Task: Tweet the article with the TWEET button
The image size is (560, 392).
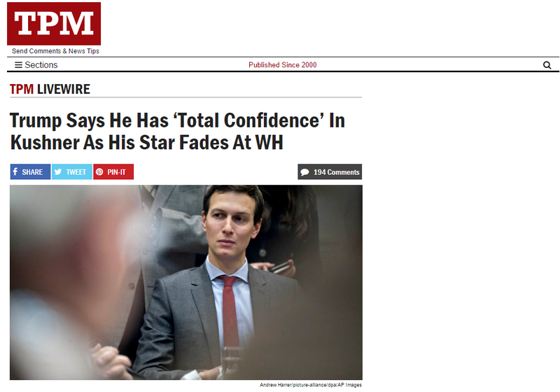Action: pyautogui.click(x=72, y=171)
